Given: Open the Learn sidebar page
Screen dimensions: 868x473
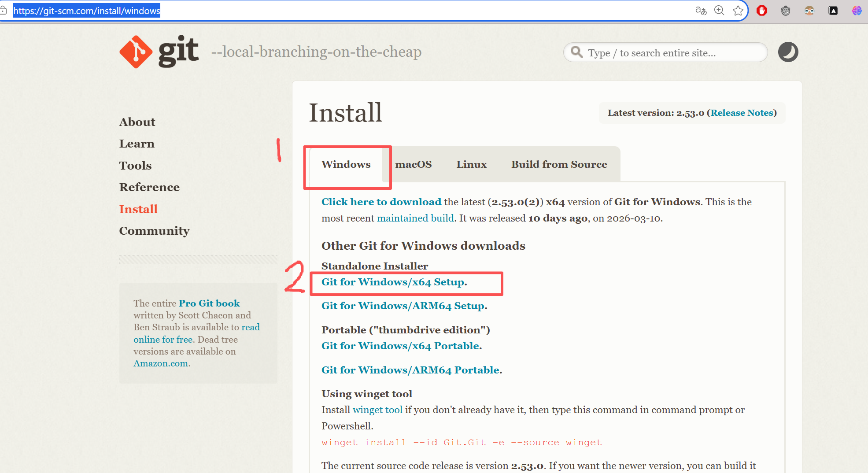Looking at the screenshot, I should click(x=137, y=144).
